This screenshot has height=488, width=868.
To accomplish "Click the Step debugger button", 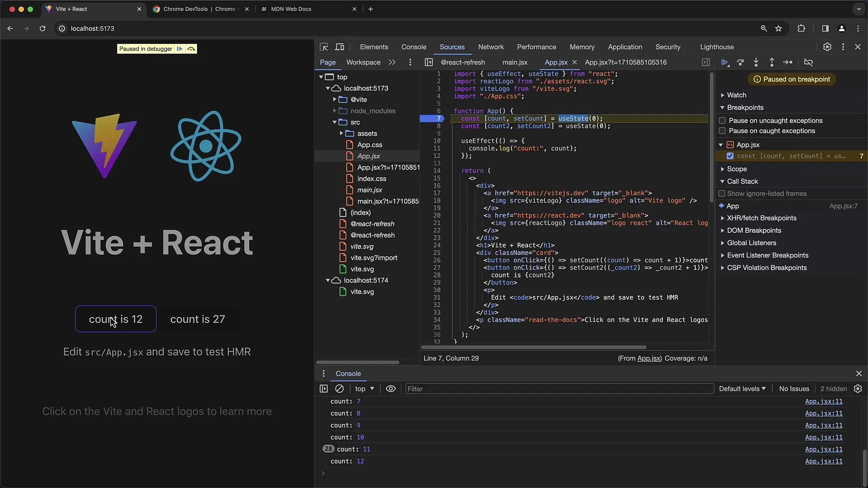I will tap(788, 62).
